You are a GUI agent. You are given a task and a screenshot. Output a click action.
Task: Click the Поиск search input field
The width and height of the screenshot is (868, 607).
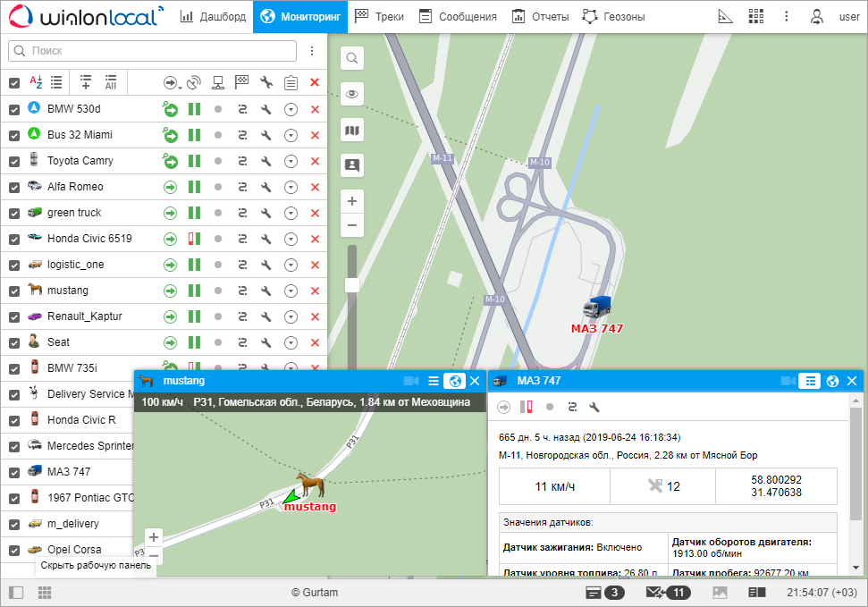coord(152,51)
